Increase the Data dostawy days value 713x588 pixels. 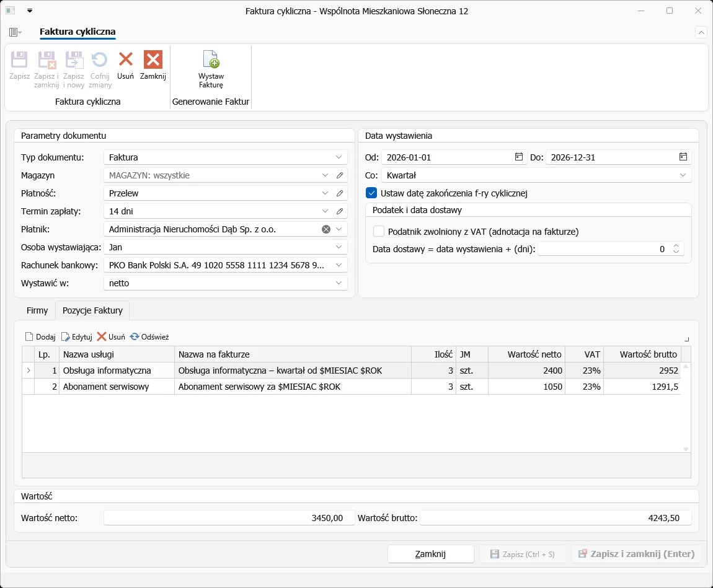[x=676, y=246]
